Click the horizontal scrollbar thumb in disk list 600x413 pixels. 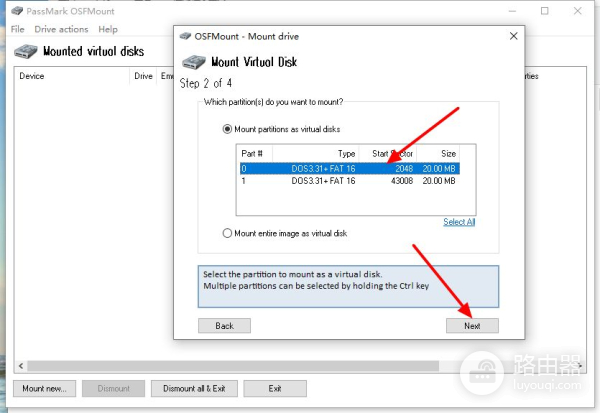pos(233,366)
